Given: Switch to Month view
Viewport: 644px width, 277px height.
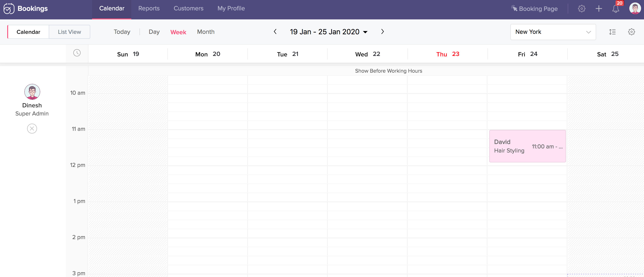Looking at the screenshot, I should click(x=206, y=32).
